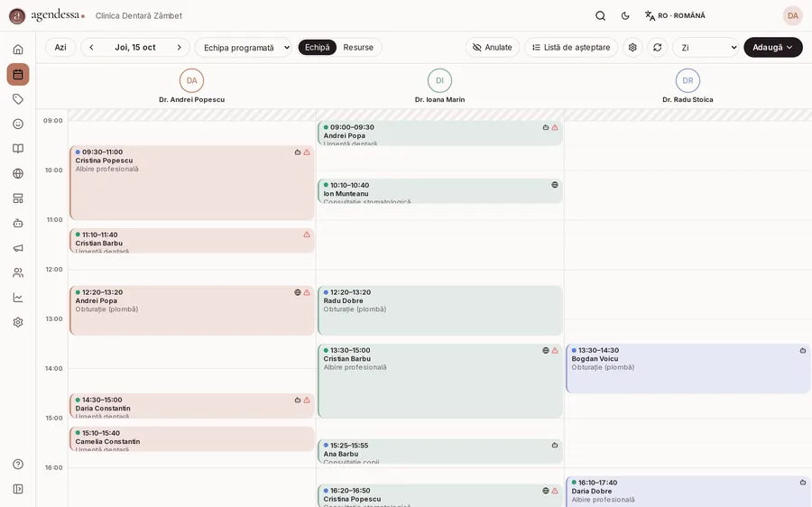Open the help question mark icon
This screenshot has height=507, width=812.
click(x=18, y=464)
